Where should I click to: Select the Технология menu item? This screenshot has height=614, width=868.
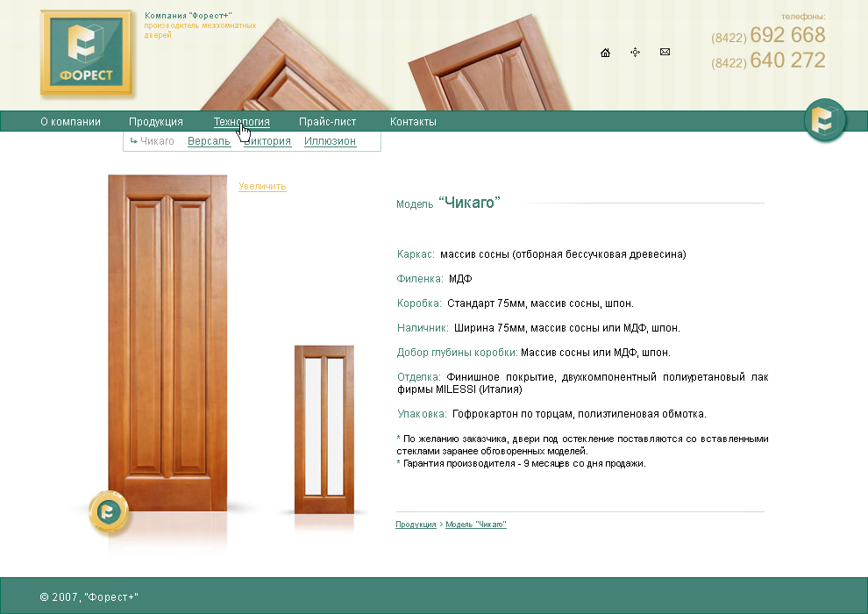tap(241, 122)
